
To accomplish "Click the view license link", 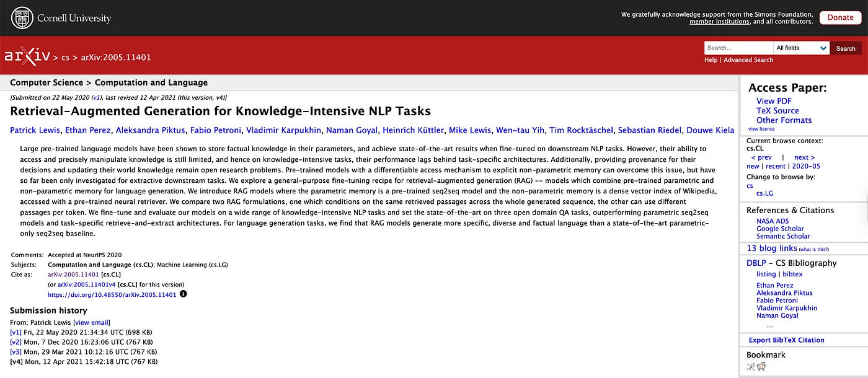I will pos(761,129).
